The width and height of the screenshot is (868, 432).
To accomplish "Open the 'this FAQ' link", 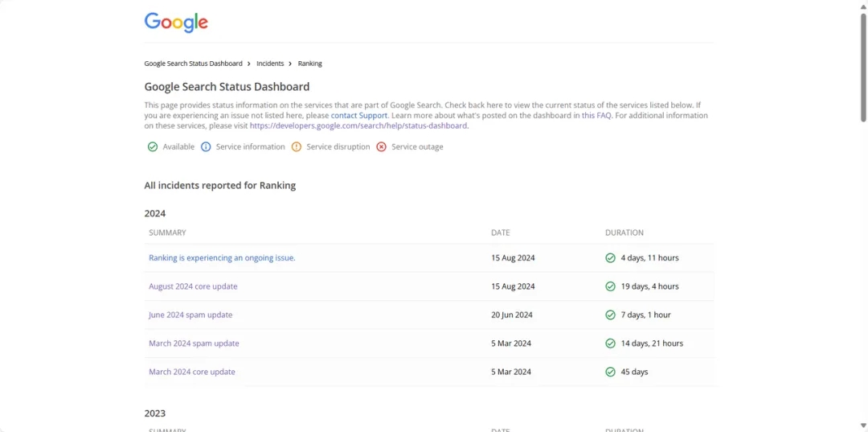I will 596,116.
